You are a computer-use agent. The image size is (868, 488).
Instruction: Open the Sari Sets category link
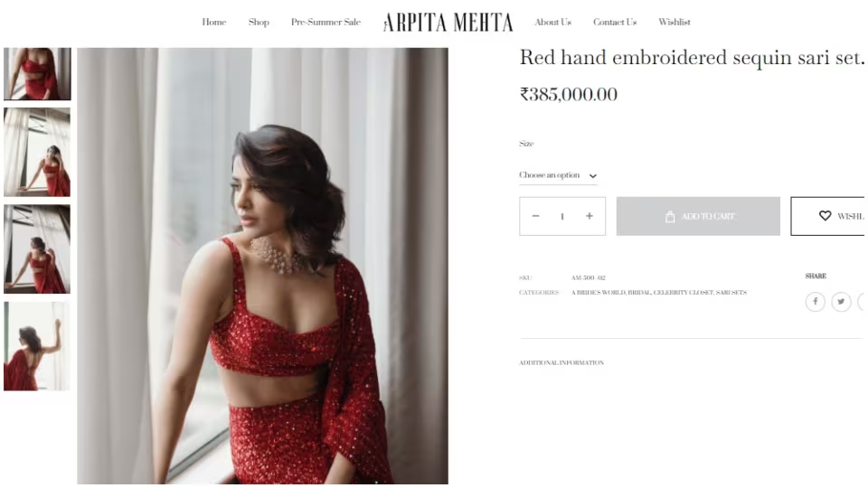click(731, 292)
